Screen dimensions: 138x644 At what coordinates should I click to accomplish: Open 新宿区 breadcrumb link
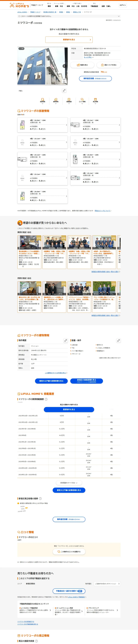tap(61, 12)
